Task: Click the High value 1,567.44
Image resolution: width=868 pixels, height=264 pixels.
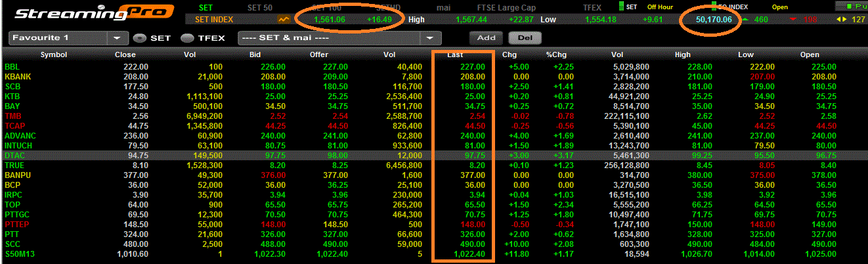Action: (x=471, y=20)
